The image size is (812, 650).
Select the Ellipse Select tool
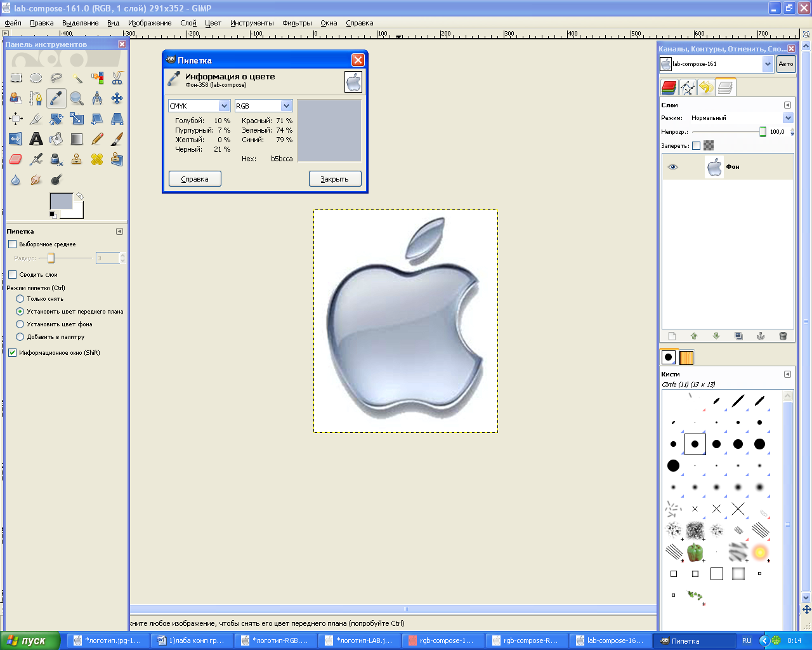(x=36, y=78)
